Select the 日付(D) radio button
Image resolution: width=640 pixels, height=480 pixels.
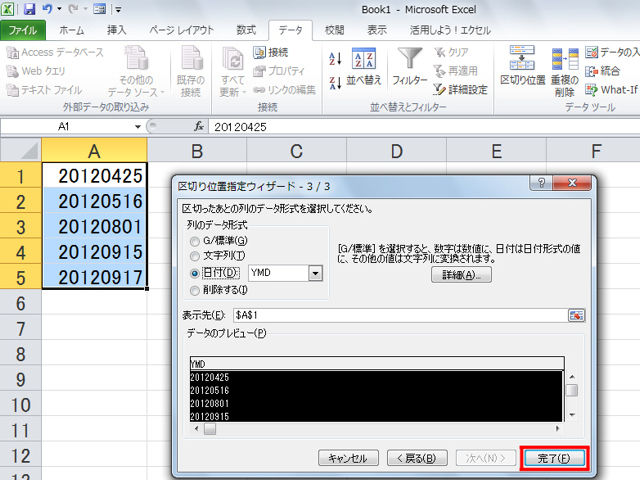pos(195,273)
